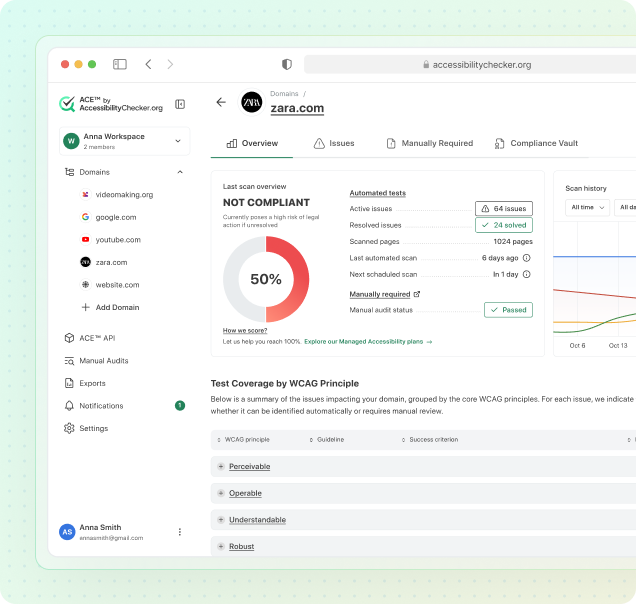Open the Anna Workspace switcher dropdown

[125, 141]
